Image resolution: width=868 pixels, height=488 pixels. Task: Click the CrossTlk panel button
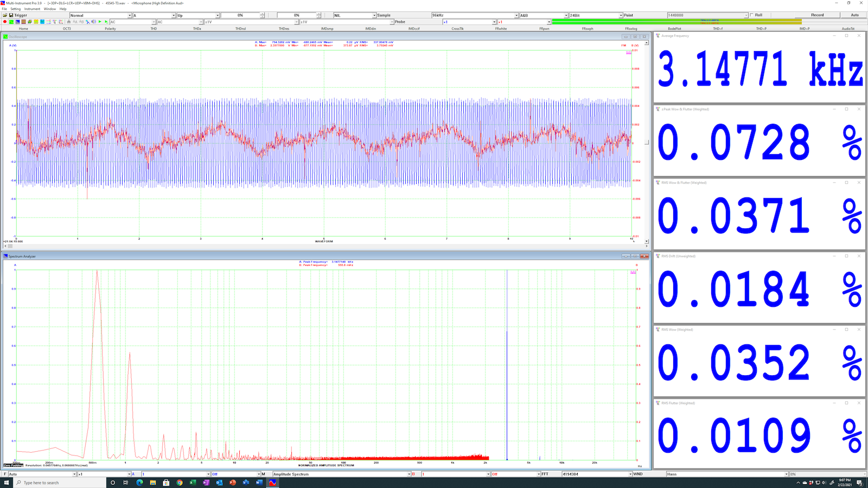(457, 28)
